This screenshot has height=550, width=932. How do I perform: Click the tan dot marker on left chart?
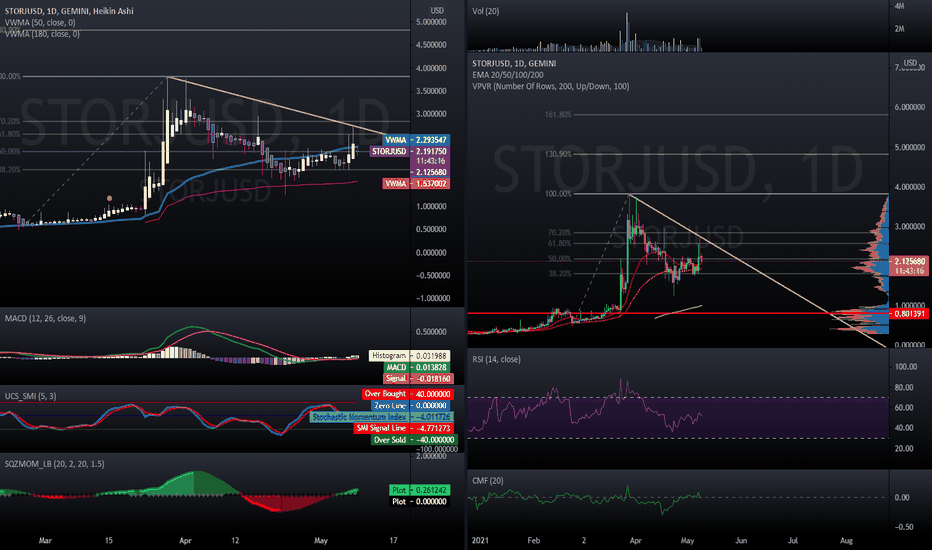tap(109, 198)
